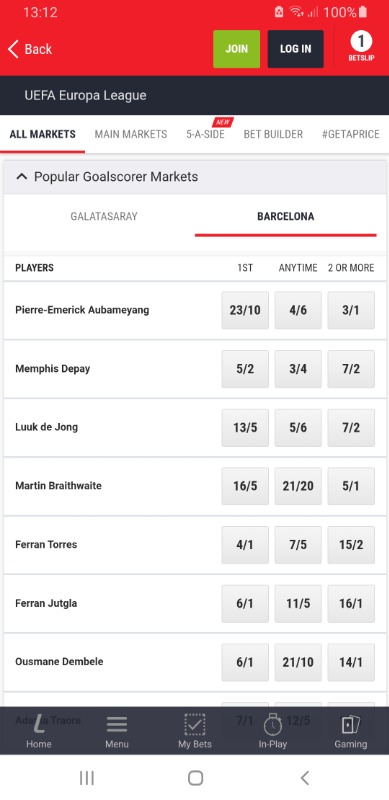Select Aubameyang first scorer odds 23/10
The height and width of the screenshot is (800, 389).
click(x=245, y=310)
